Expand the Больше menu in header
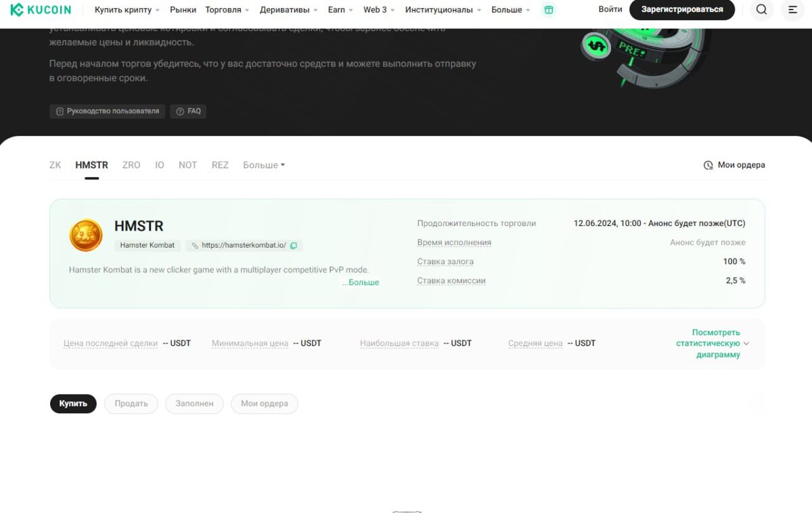Viewport: 812px width, 513px height. pyautogui.click(x=511, y=10)
